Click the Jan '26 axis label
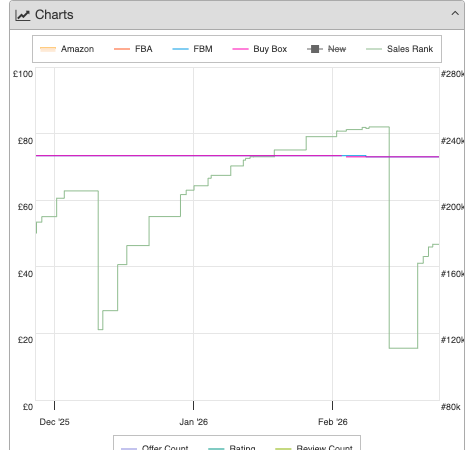This screenshot has width=474, height=450. point(193,422)
